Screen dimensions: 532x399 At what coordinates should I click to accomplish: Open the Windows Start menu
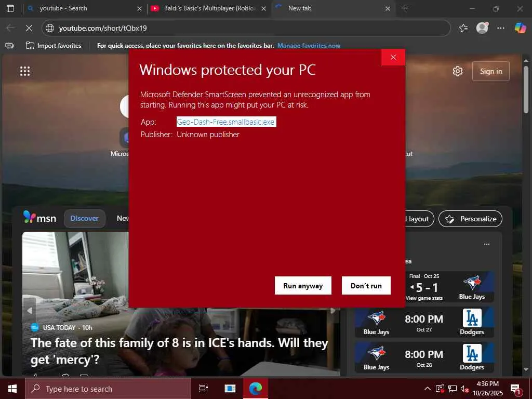(x=12, y=389)
